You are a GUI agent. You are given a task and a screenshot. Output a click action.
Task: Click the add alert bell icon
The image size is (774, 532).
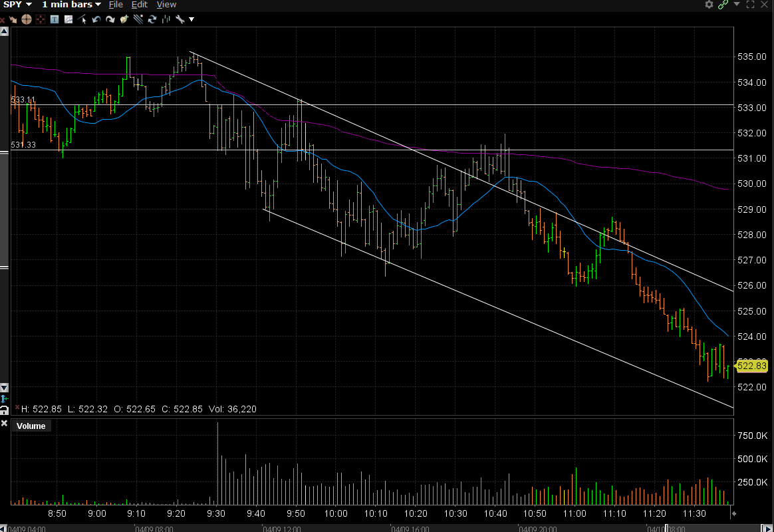[124, 19]
